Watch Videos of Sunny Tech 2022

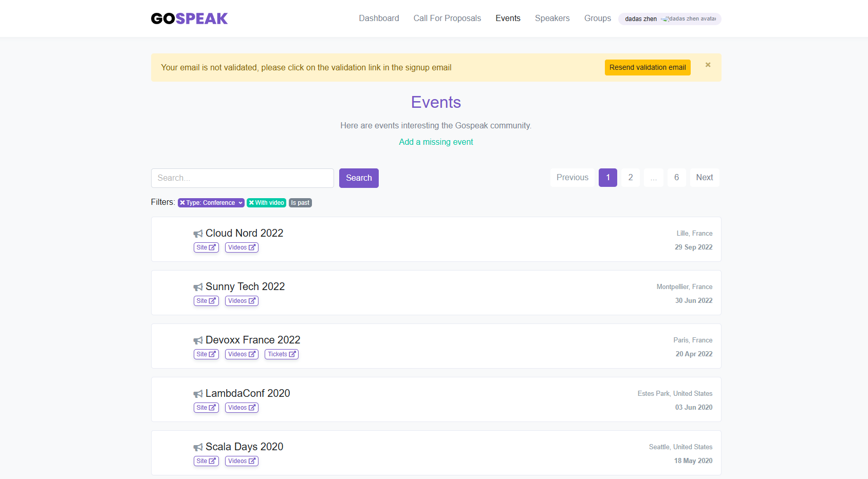[242, 301]
